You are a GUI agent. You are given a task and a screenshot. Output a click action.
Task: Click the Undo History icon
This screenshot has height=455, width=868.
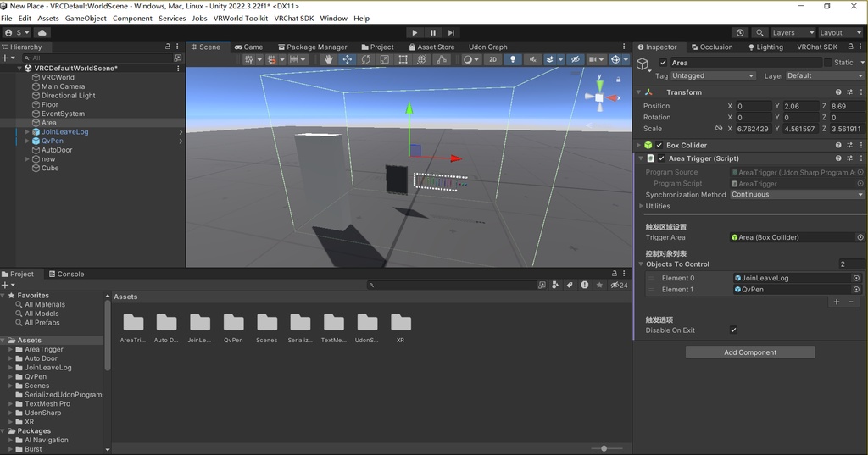740,33
